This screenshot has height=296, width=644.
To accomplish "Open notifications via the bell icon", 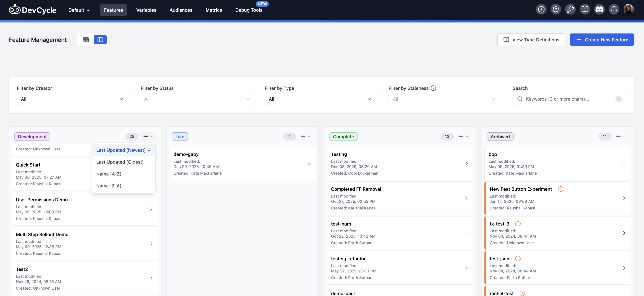I will coord(614,9).
